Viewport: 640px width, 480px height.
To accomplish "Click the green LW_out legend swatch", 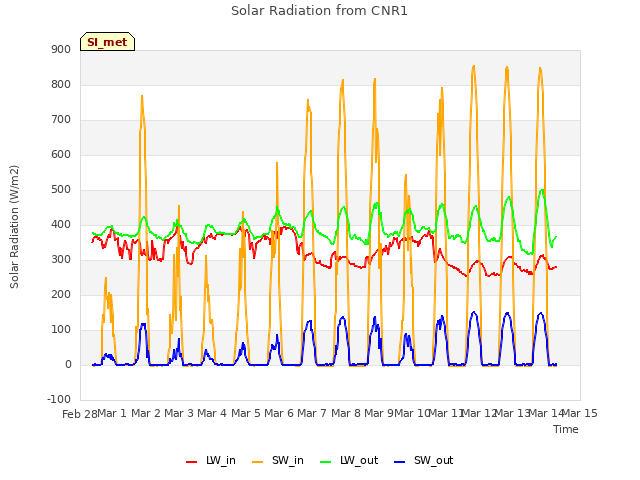I will pos(326,462).
